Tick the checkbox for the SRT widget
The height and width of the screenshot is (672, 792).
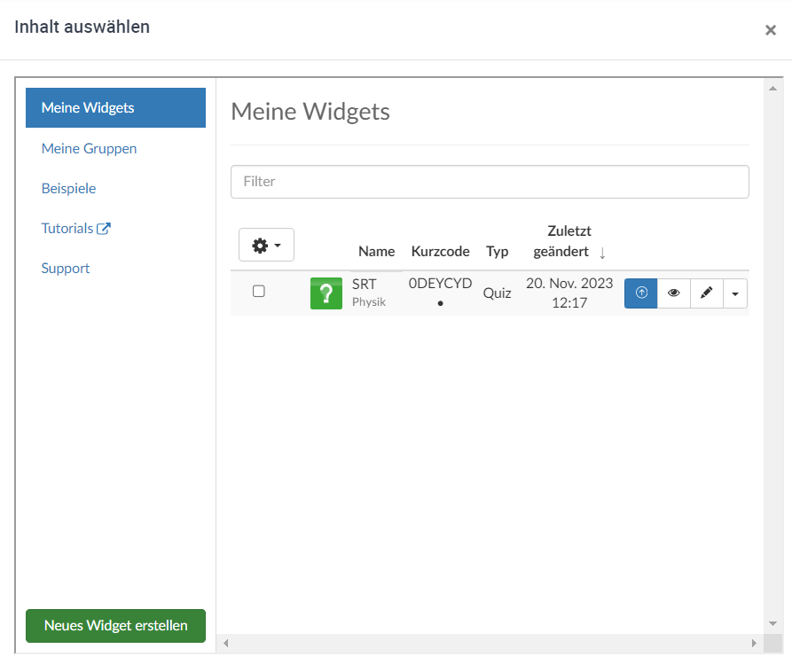click(x=259, y=291)
